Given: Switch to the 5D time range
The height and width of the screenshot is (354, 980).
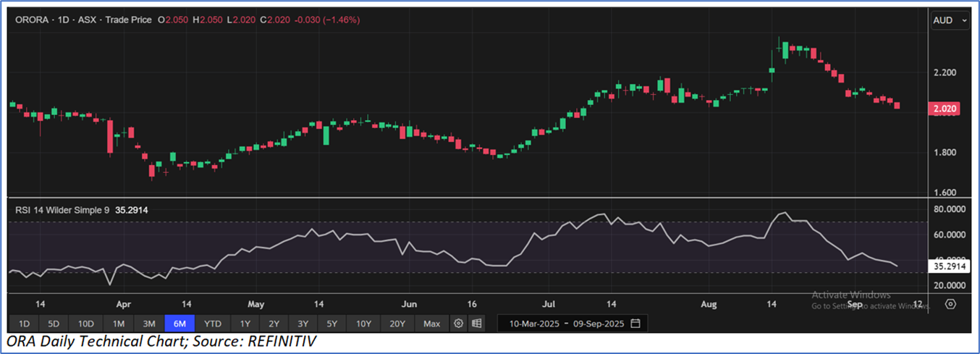Looking at the screenshot, I should coord(55,323).
